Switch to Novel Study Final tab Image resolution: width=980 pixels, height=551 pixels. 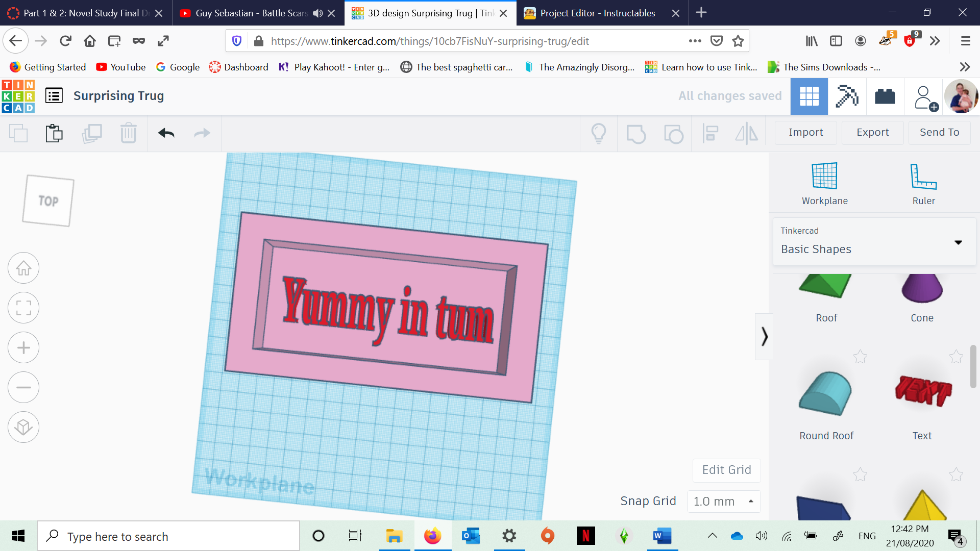pyautogui.click(x=86, y=13)
